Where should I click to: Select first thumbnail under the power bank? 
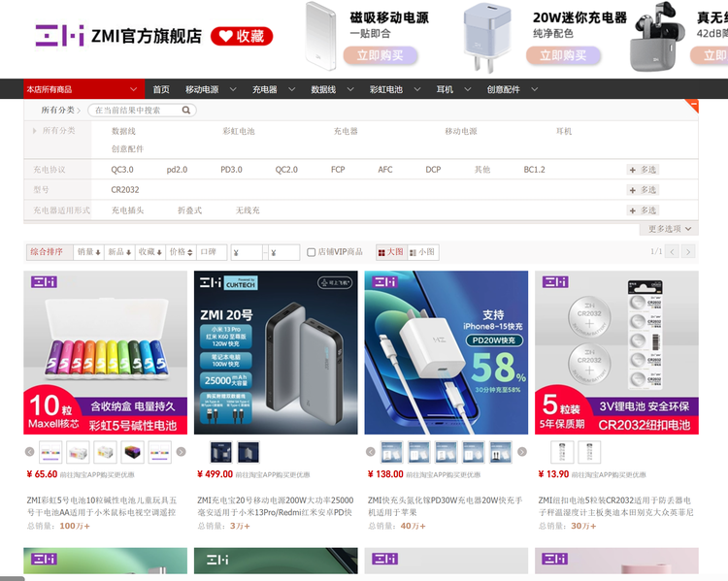point(221,452)
